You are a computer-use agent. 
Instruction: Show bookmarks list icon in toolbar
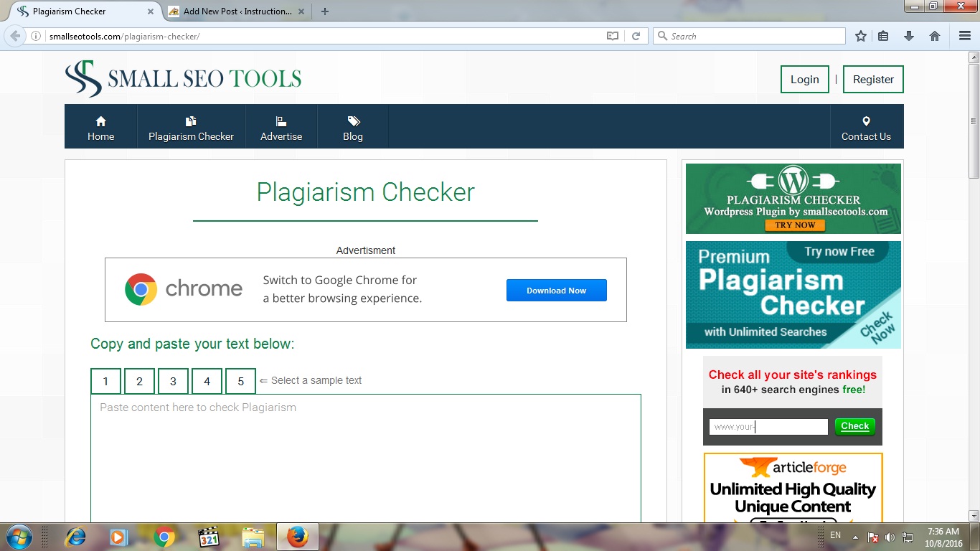tap(884, 36)
